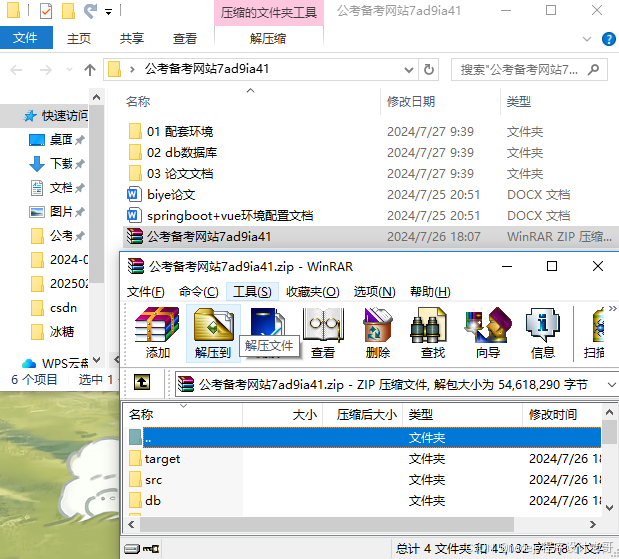Open address bar history dropdown

point(409,70)
